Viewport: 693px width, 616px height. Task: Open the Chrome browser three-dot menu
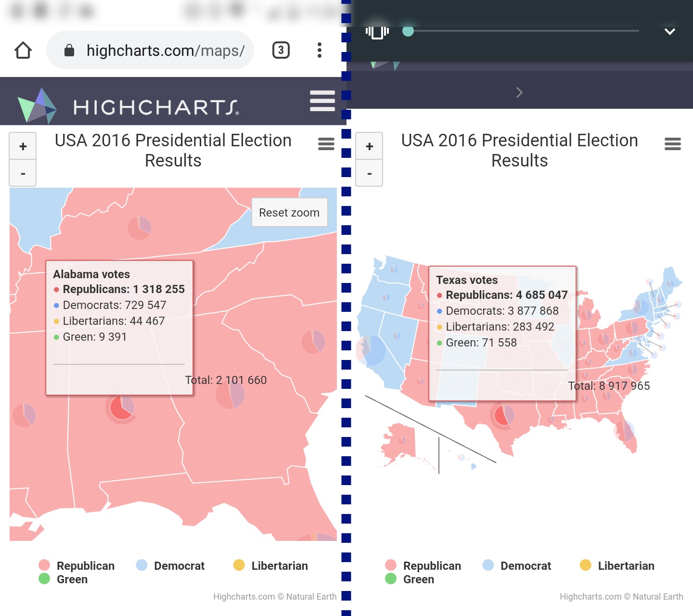[320, 50]
